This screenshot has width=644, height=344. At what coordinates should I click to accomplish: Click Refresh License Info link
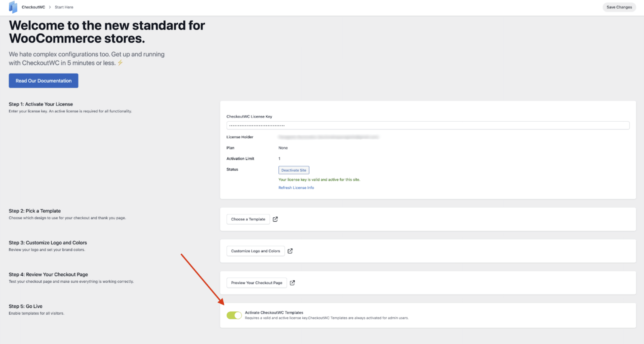click(296, 187)
